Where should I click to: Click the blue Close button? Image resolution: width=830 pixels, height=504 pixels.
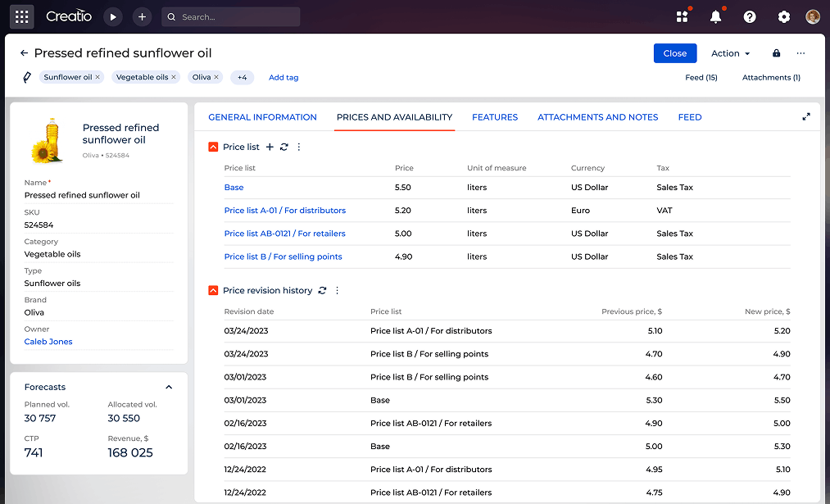pyautogui.click(x=675, y=53)
